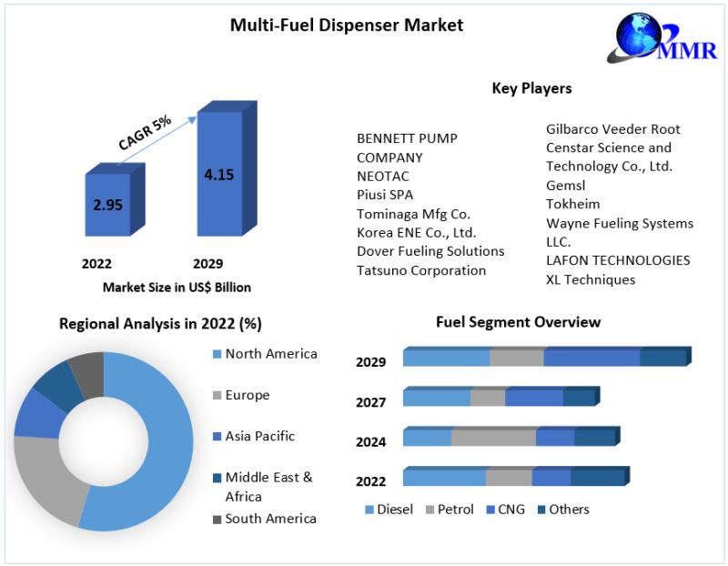Select the South America legend marker
The image size is (728, 566).
217,519
